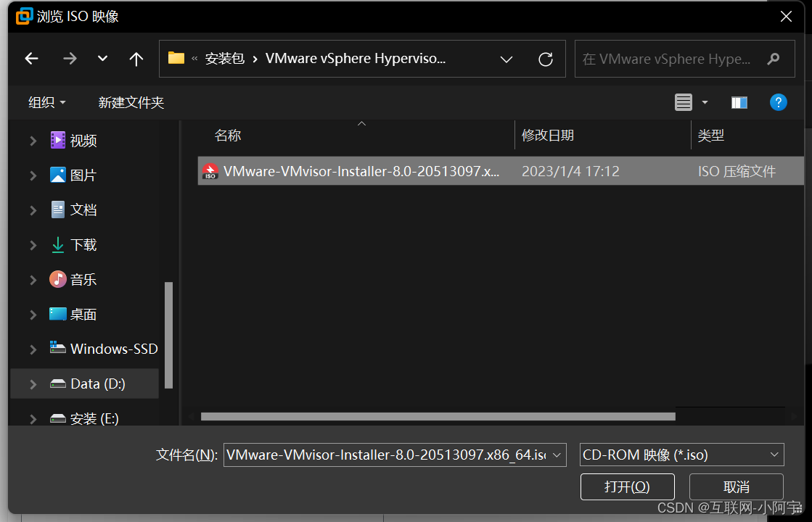Image resolution: width=812 pixels, height=522 pixels.
Task: Click VMware vSphere Hypervisor path segment
Action: [x=356, y=59]
